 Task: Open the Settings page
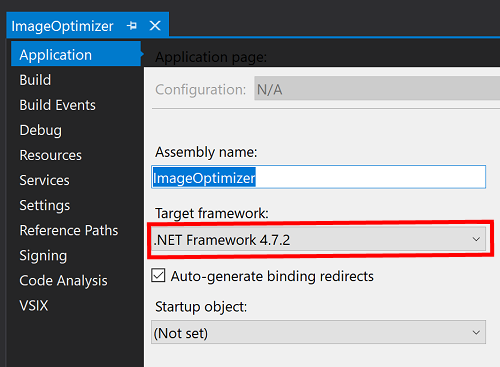tap(45, 206)
